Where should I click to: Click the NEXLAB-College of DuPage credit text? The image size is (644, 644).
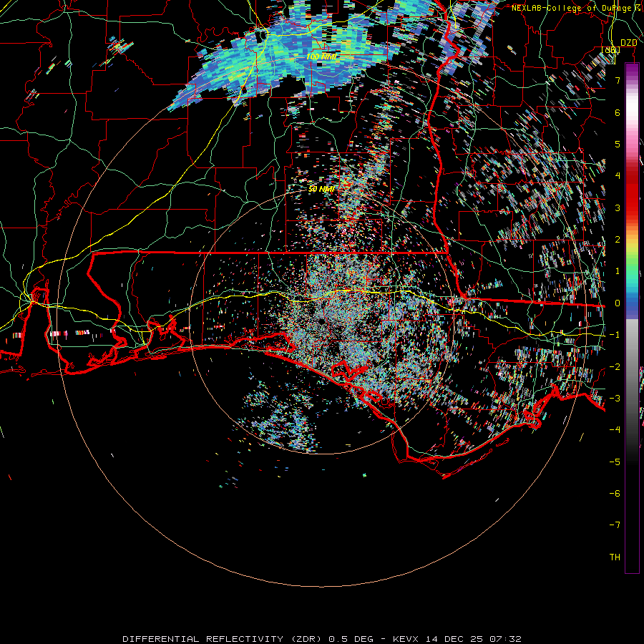click(571, 8)
